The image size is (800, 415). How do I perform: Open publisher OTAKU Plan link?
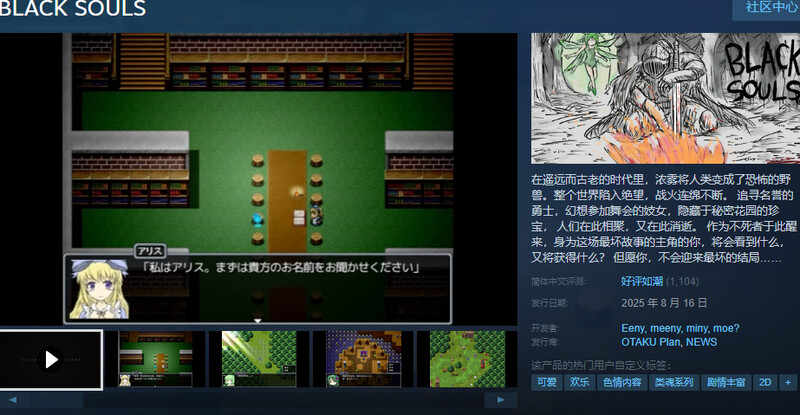pos(651,342)
